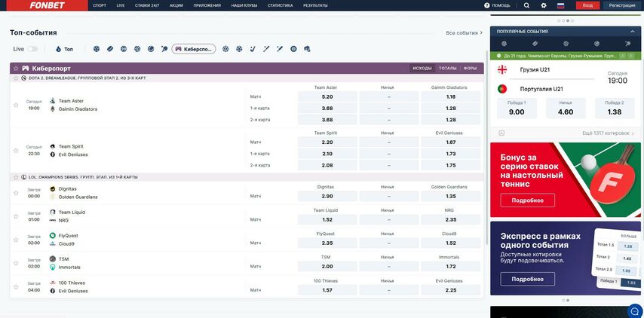Switch to the ФОРЫ tab
This screenshot has height=318, width=644.
471,69
